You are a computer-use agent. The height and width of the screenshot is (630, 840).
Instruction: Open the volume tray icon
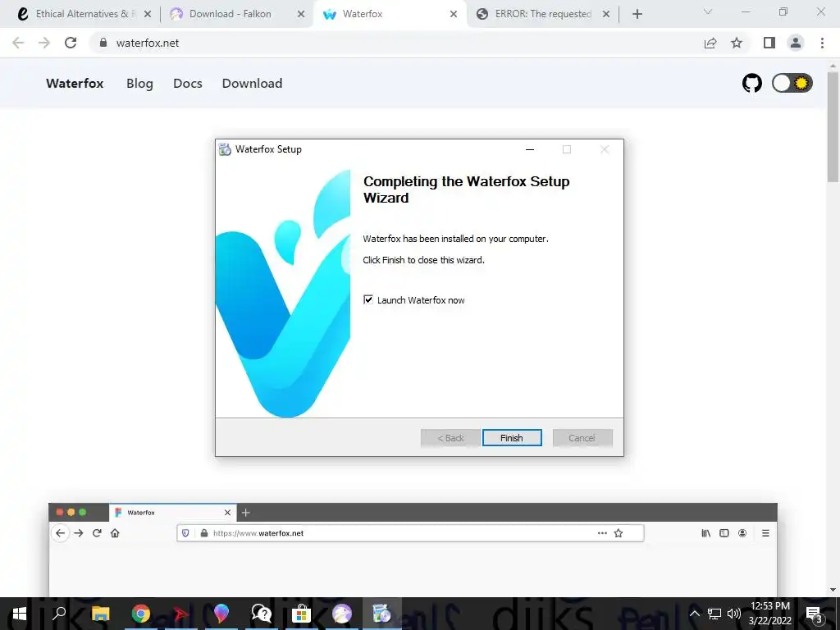(734, 614)
